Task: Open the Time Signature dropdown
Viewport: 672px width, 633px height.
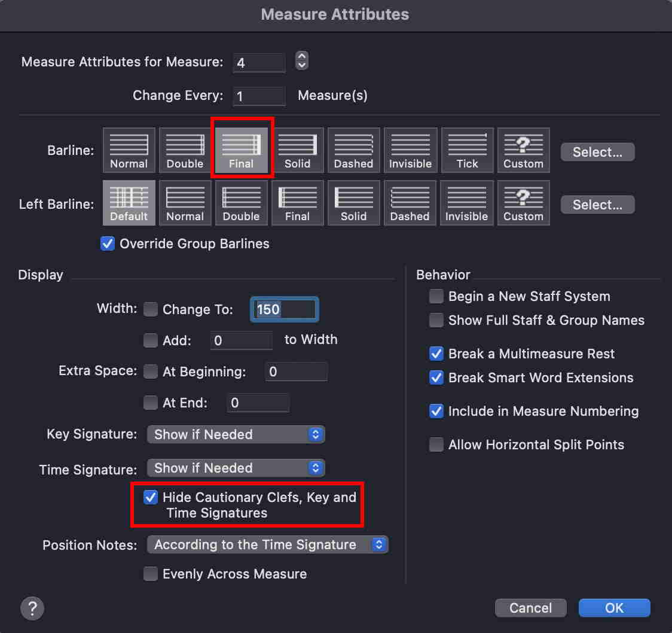Action: pyautogui.click(x=236, y=468)
